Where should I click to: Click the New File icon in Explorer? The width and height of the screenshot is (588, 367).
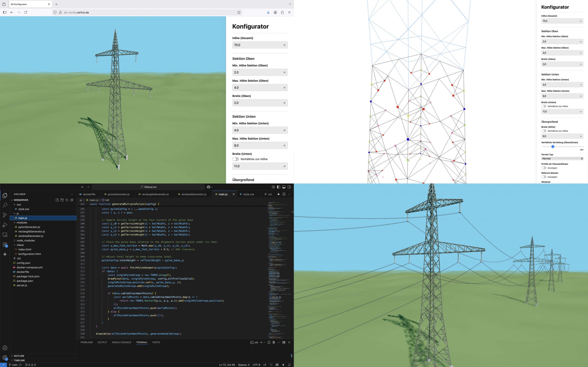point(57,200)
